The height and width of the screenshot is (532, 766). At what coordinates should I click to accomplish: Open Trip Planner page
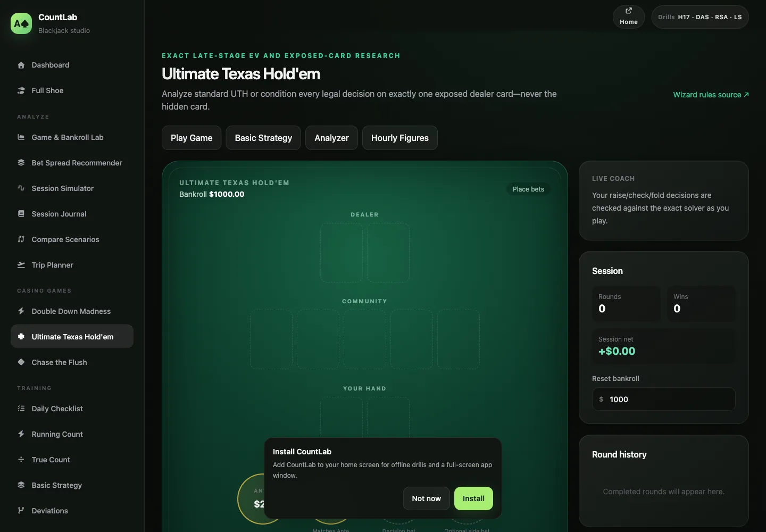72,265
